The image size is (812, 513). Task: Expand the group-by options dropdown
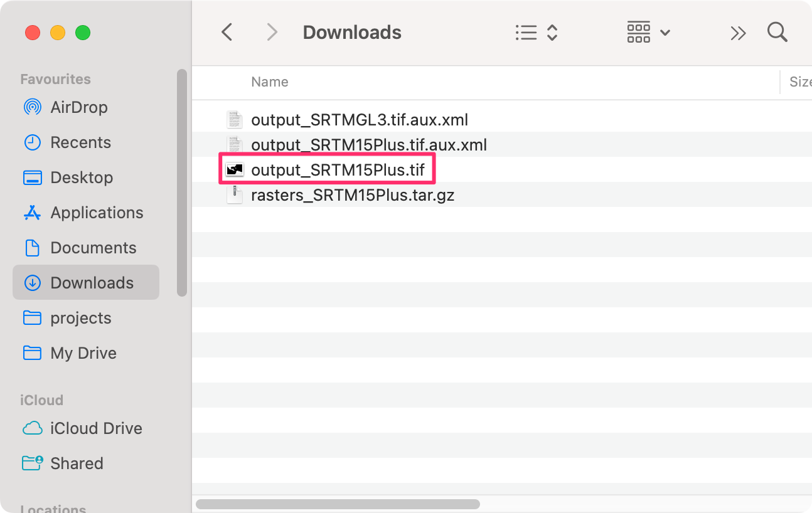click(x=649, y=33)
